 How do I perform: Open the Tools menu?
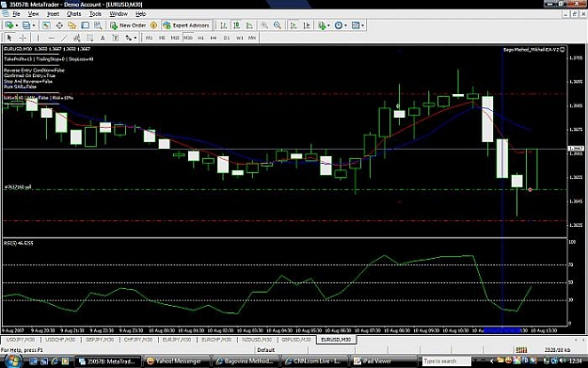click(x=95, y=14)
